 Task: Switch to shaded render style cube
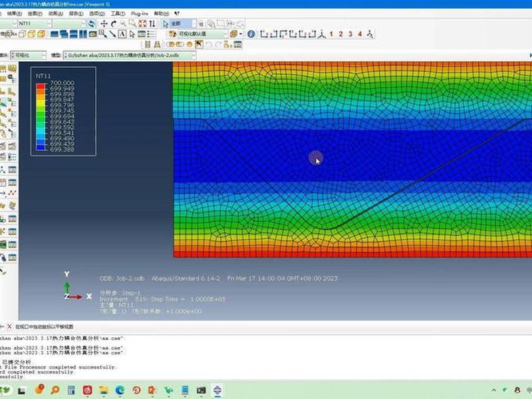[x=41, y=34]
